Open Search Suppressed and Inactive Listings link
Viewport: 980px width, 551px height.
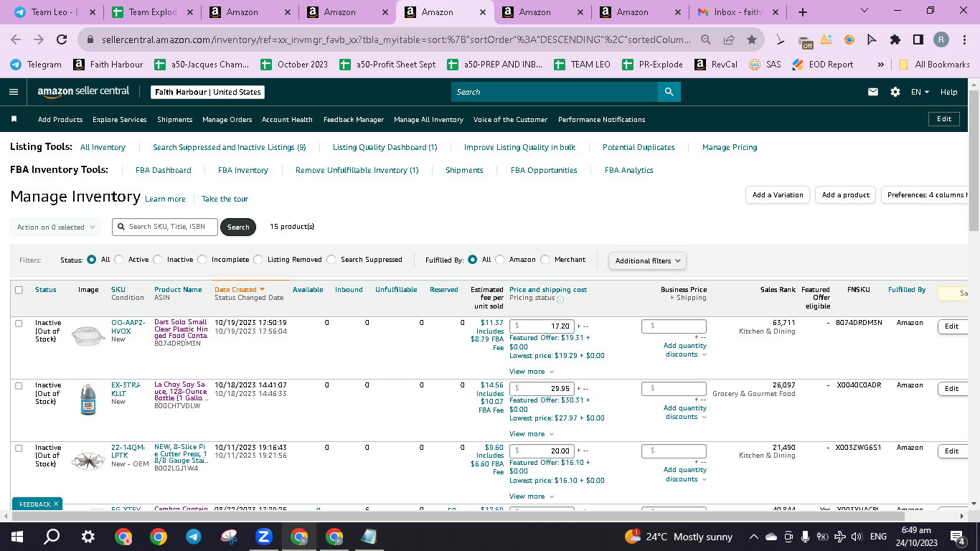pos(229,147)
